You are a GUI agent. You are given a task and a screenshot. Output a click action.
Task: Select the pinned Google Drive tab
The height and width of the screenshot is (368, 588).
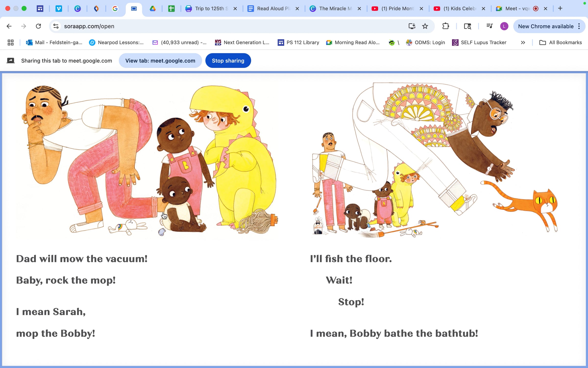pos(153,9)
